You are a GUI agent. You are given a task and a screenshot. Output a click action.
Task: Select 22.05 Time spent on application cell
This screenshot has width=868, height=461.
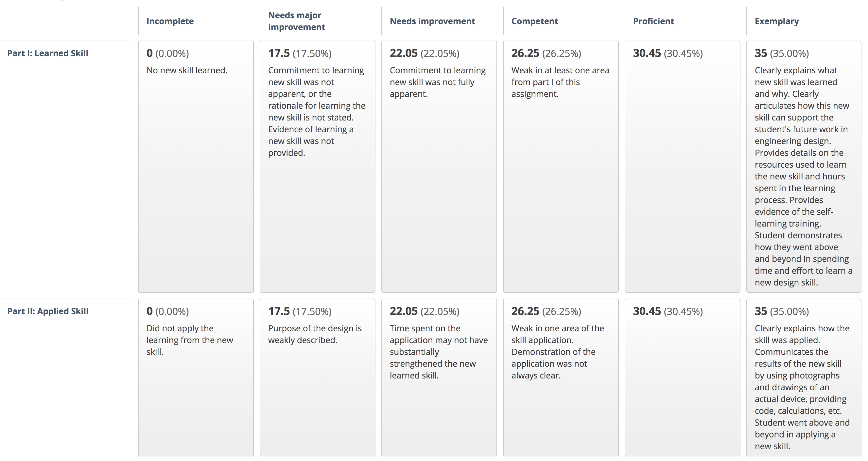(439, 378)
